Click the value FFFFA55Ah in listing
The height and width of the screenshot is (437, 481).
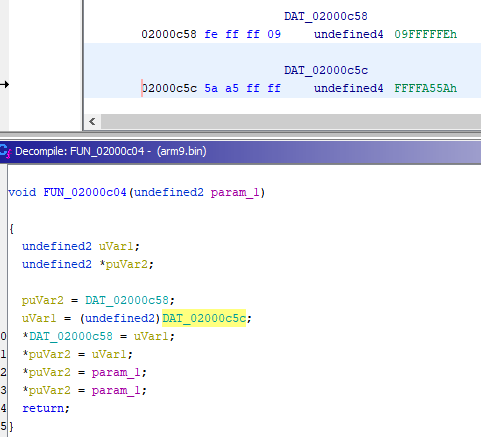click(x=425, y=88)
